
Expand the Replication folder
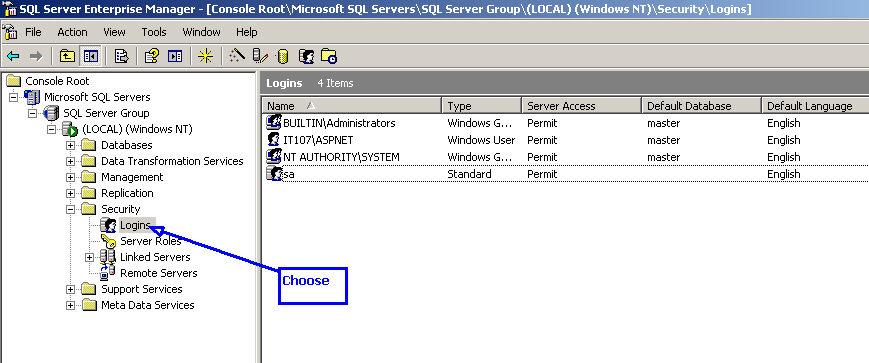pyautogui.click(x=70, y=194)
